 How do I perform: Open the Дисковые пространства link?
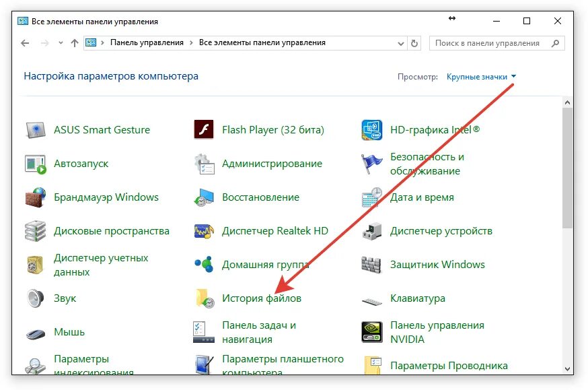(112, 231)
